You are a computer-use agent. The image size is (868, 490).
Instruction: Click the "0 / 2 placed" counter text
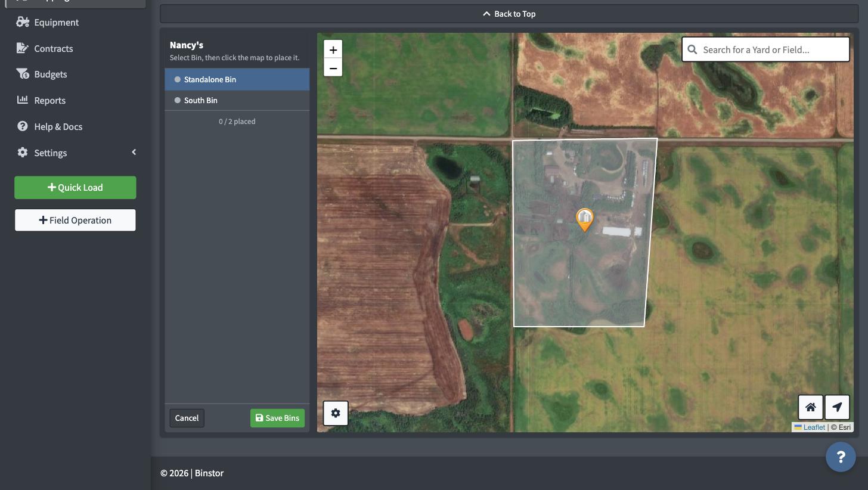point(237,121)
